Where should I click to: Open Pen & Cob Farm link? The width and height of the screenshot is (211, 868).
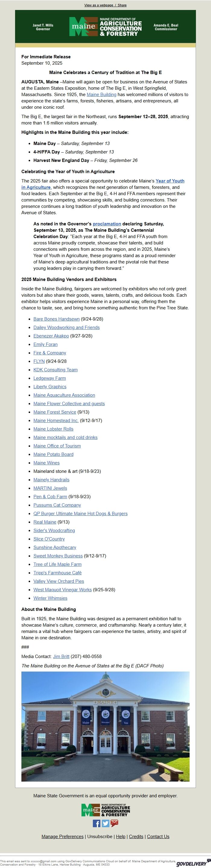(x=50, y=496)
